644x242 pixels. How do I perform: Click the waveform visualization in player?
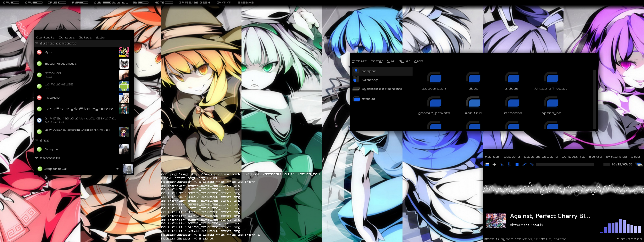(x=563, y=189)
